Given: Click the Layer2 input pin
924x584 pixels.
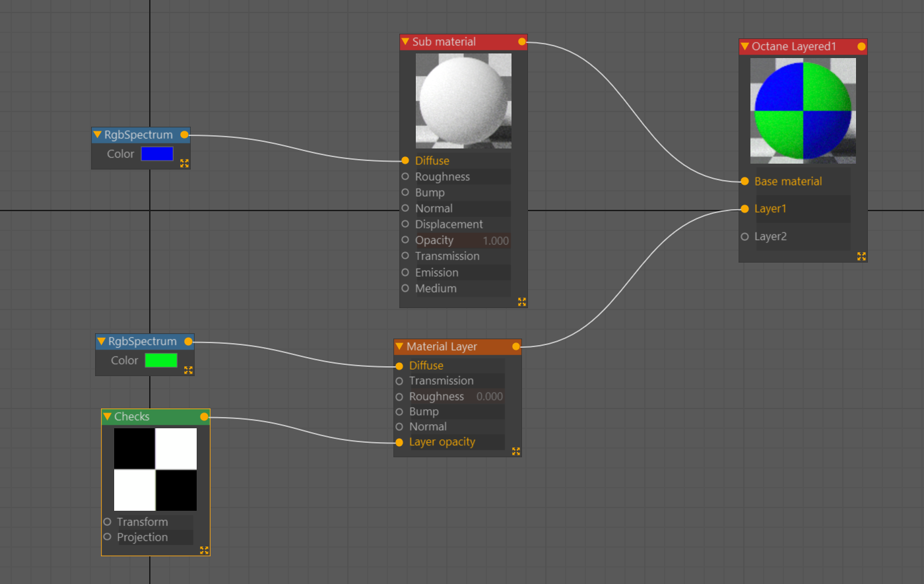Looking at the screenshot, I should [744, 236].
